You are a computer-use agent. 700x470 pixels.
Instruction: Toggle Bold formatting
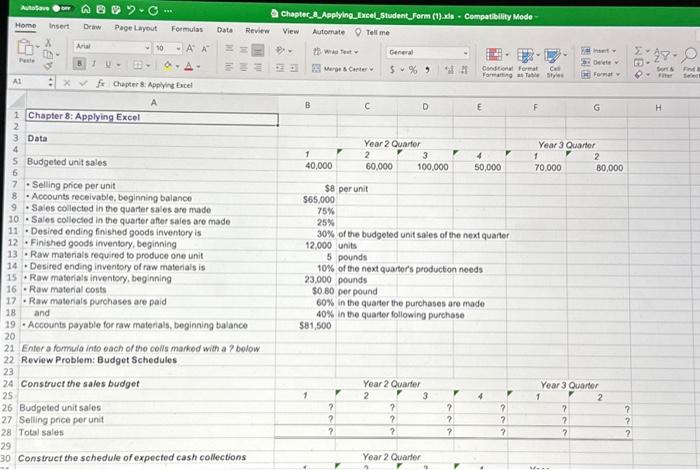pos(79,63)
